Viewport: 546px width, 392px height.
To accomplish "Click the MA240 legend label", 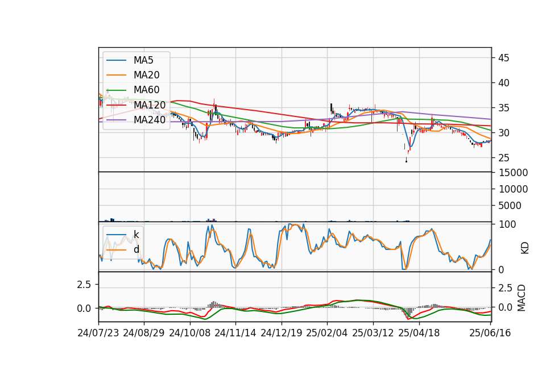I will click(x=150, y=120).
